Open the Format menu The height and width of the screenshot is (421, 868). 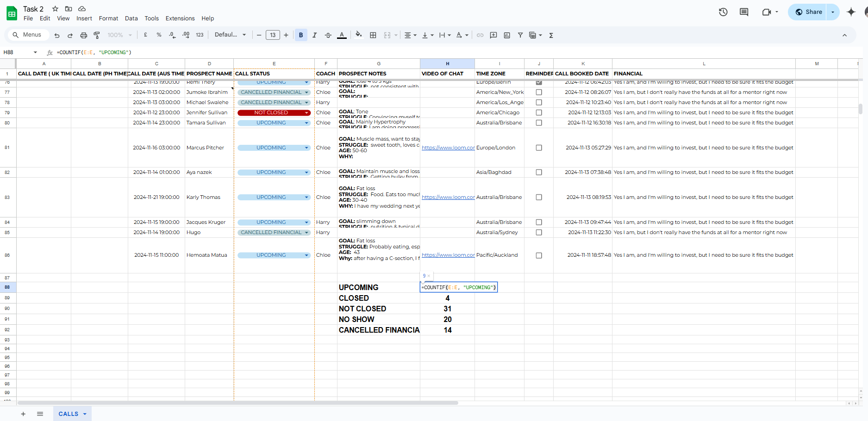pyautogui.click(x=108, y=19)
